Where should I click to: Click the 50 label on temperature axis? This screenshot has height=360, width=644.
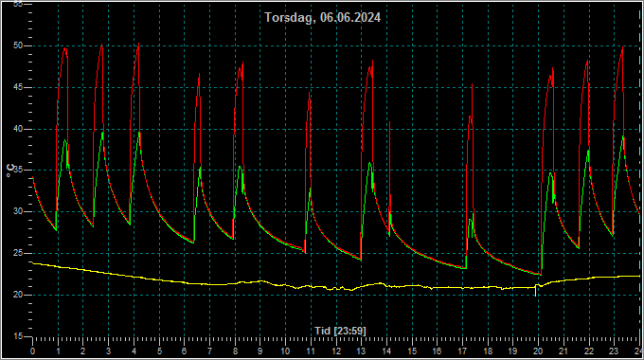click(18, 45)
